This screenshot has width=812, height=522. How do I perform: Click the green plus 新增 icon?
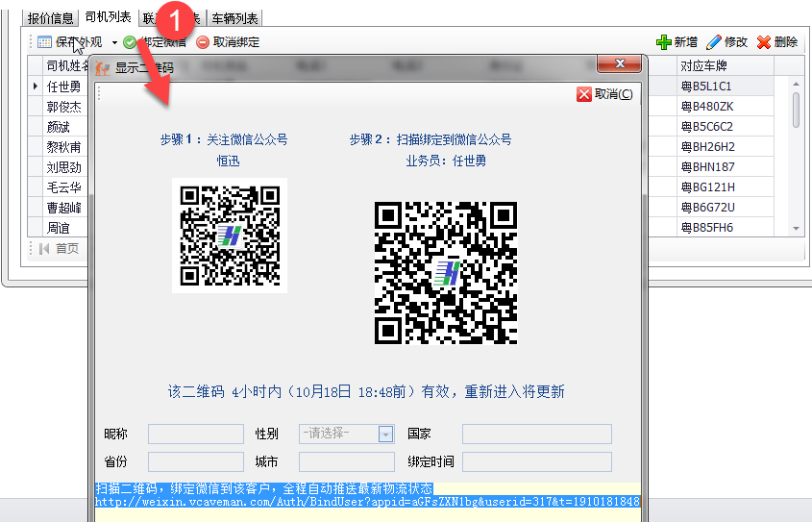pos(663,42)
